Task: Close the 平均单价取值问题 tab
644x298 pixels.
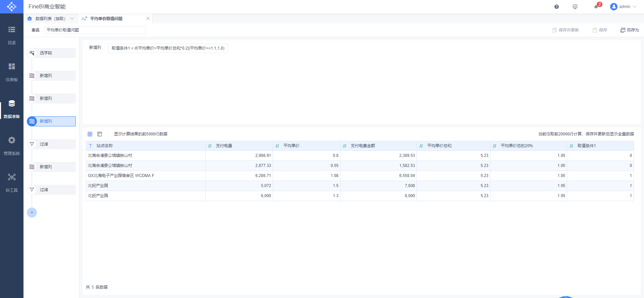Action: click(x=148, y=18)
